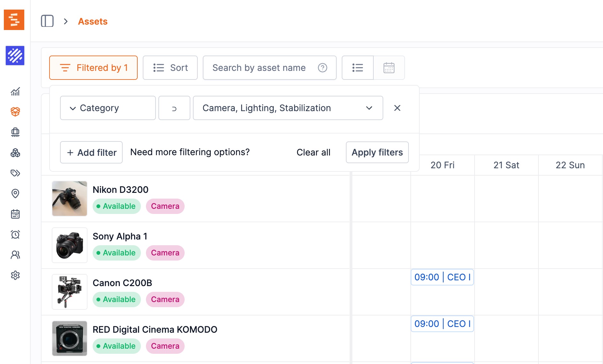
Task: Open the team members icon in sidebar
Action: click(x=15, y=255)
